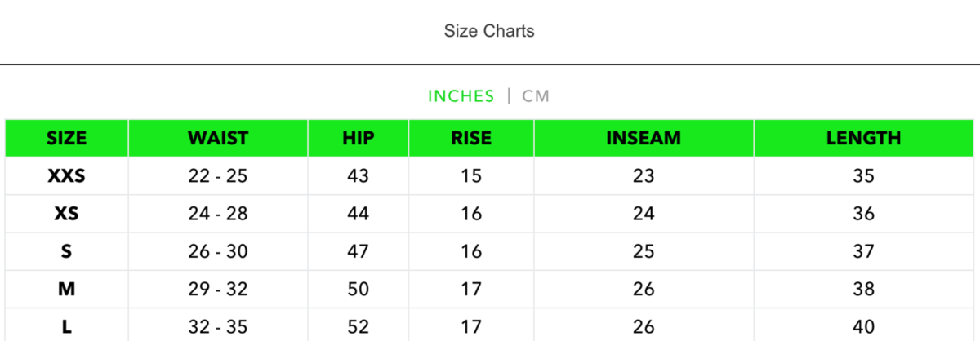Click the L length value 40
Image resolution: width=980 pixels, height=341 pixels.
(x=863, y=326)
